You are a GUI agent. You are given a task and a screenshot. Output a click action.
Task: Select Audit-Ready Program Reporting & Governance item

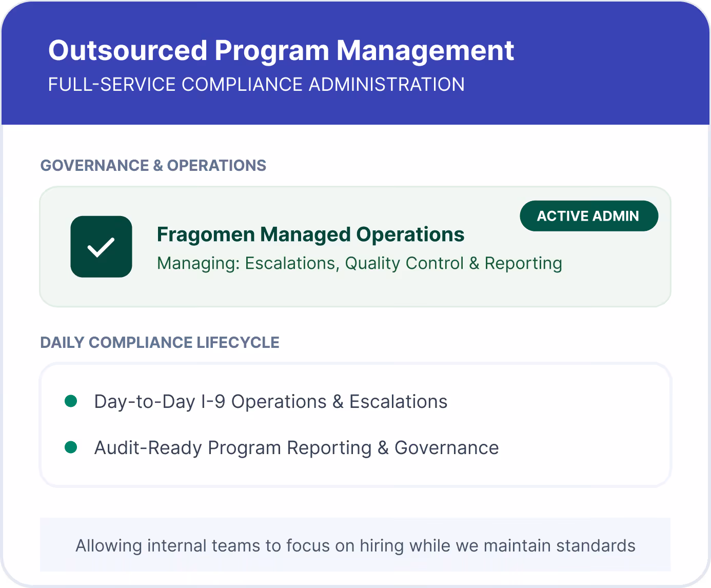[297, 448]
